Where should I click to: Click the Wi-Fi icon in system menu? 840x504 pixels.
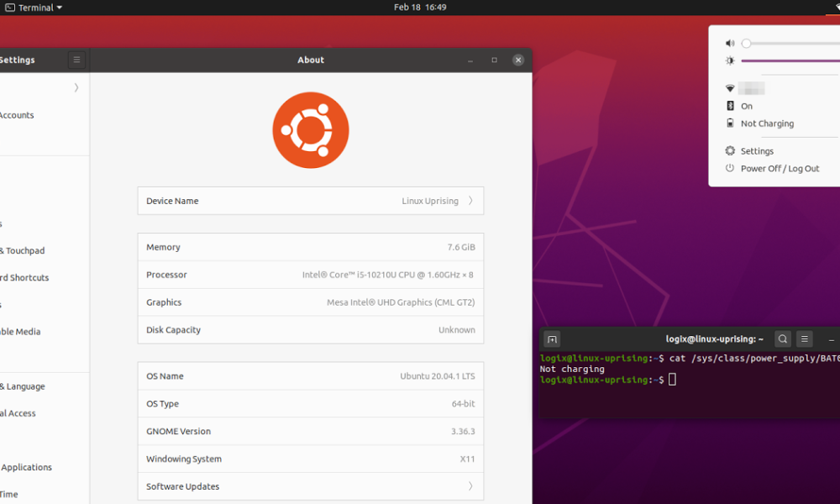730,88
